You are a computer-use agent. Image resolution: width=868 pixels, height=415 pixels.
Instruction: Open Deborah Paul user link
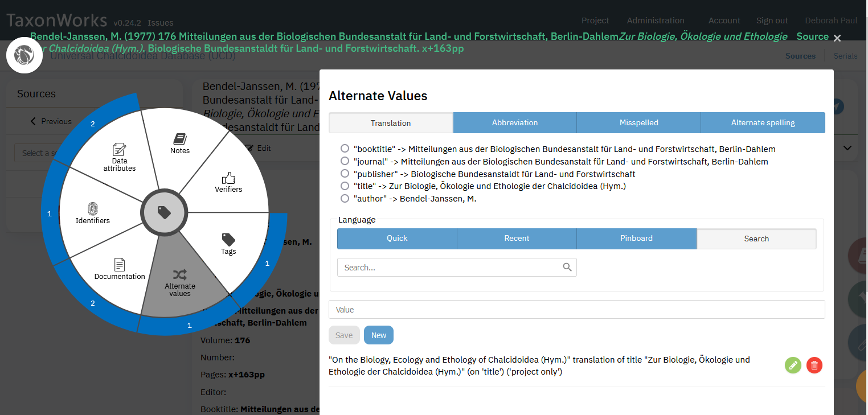click(x=832, y=20)
